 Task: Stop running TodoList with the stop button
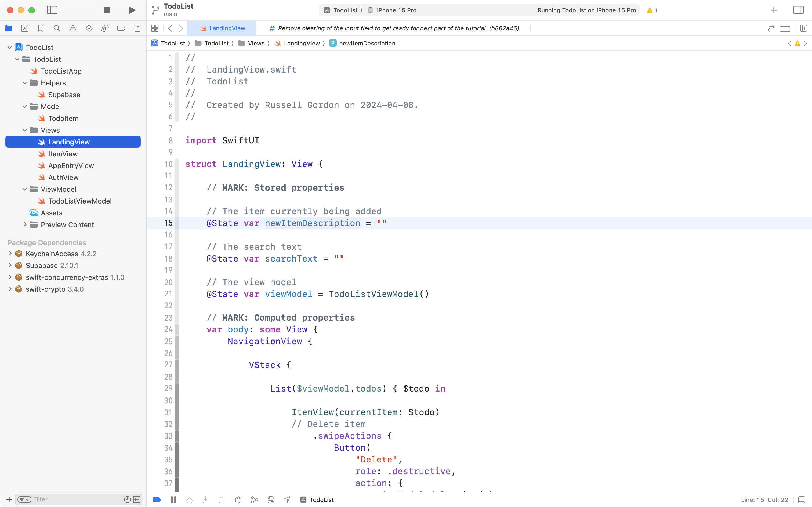[107, 10]
